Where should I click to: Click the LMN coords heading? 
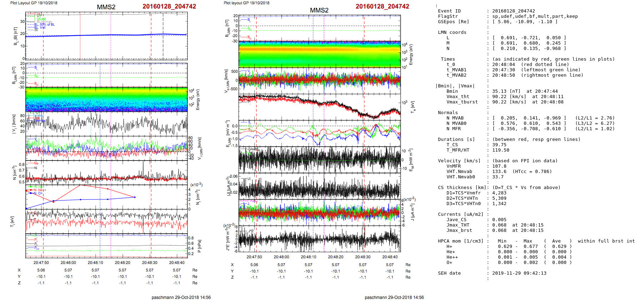click(452, 32)
